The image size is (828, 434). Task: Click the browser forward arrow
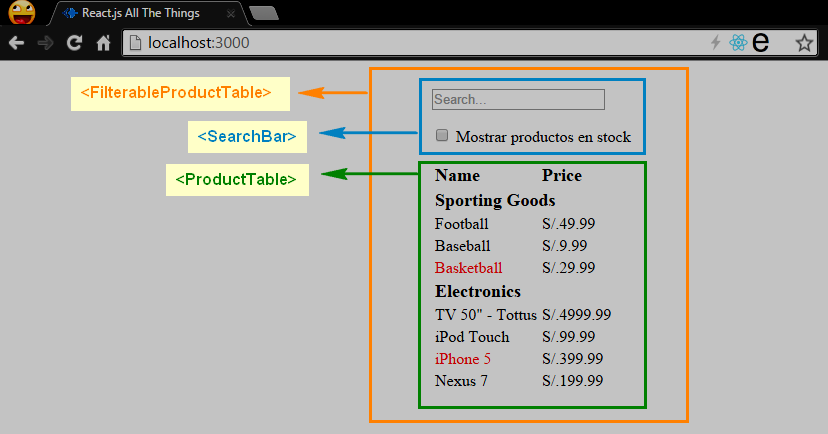click(x=45, y=43)
